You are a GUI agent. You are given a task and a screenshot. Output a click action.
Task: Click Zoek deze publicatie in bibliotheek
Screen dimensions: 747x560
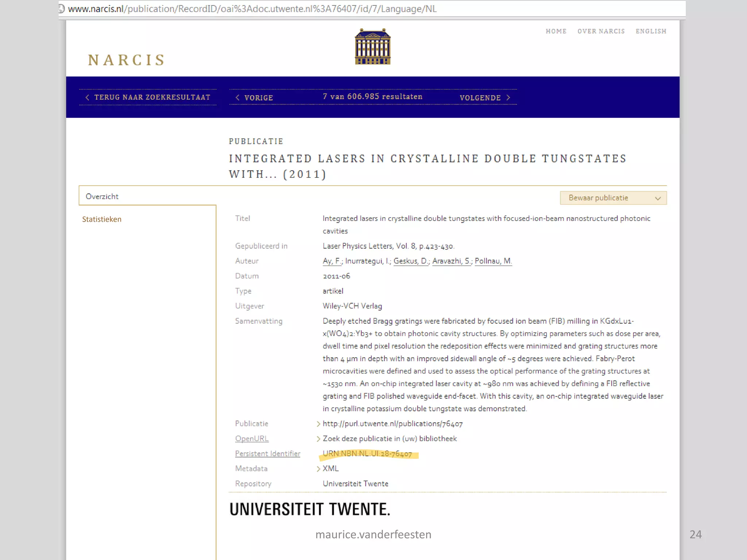(x=390, y=439)
